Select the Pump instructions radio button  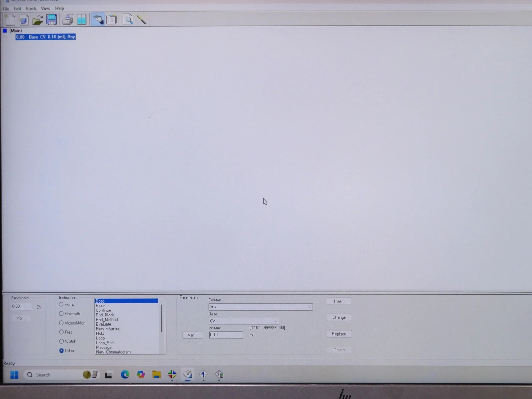[61, 304]
